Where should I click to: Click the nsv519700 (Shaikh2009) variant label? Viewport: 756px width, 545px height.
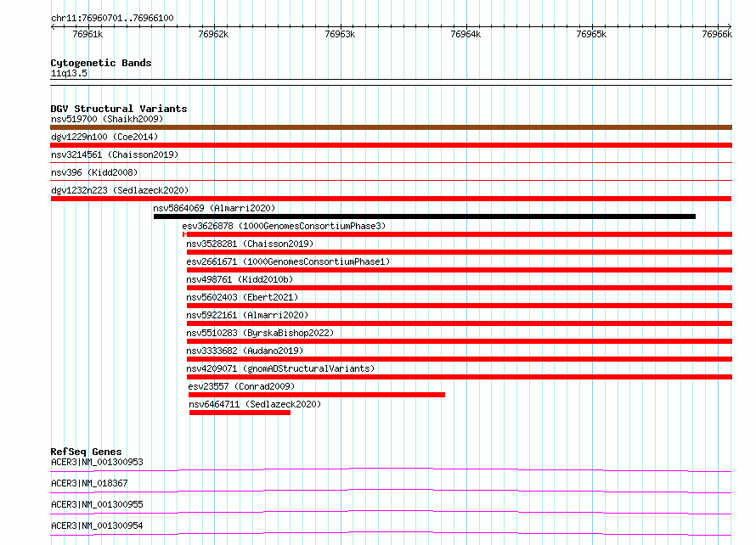point(107,119)
